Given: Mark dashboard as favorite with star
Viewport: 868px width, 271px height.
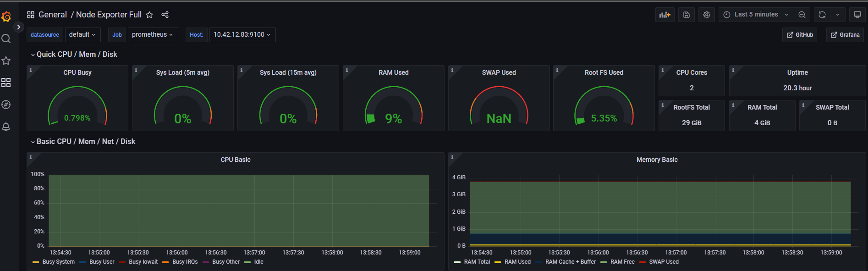Looking at the screenshot, I should pos(149,15).
